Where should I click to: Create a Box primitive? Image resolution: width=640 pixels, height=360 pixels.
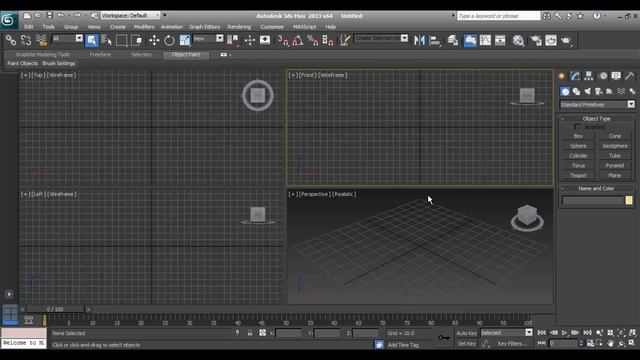[x=578, y=136]
